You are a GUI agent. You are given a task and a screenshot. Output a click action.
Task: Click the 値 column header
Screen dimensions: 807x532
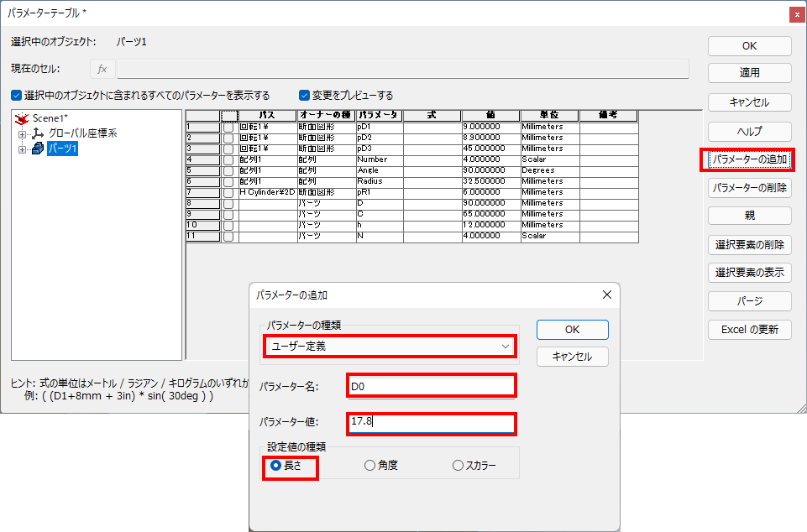pyautogui.click(x=490, y=115)
